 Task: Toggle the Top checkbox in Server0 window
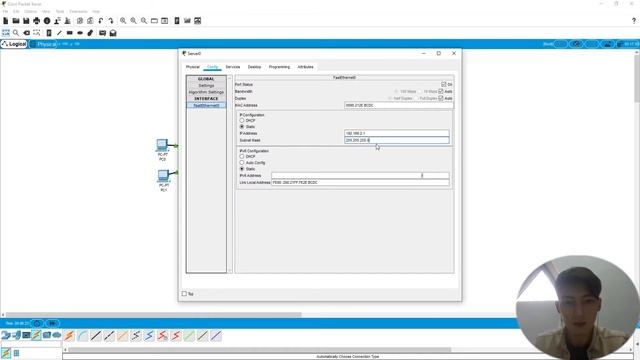pos(184,293)
